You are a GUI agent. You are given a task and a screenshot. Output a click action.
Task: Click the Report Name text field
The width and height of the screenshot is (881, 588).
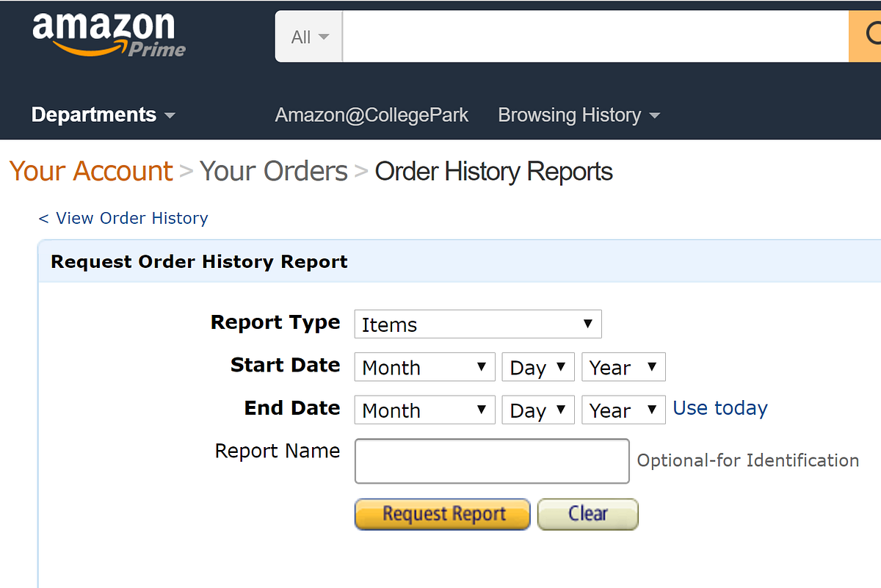pyautogui.click(x=492, y=461)
